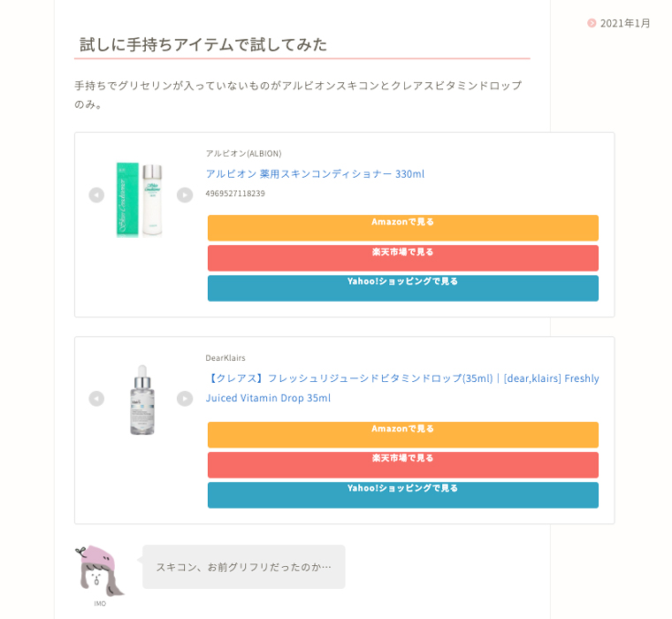Click the arrow icon beside 2021年1月

click(592, 23)
